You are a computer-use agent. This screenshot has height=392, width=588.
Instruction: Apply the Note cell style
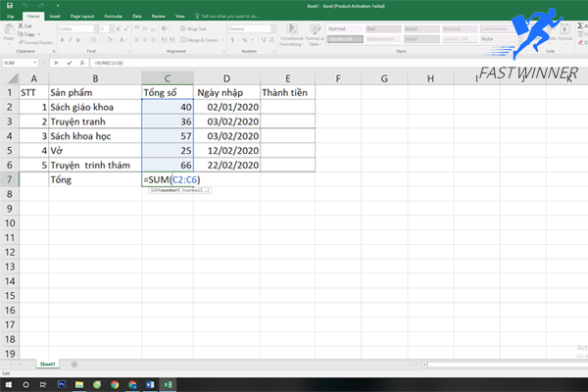point(498,39)
